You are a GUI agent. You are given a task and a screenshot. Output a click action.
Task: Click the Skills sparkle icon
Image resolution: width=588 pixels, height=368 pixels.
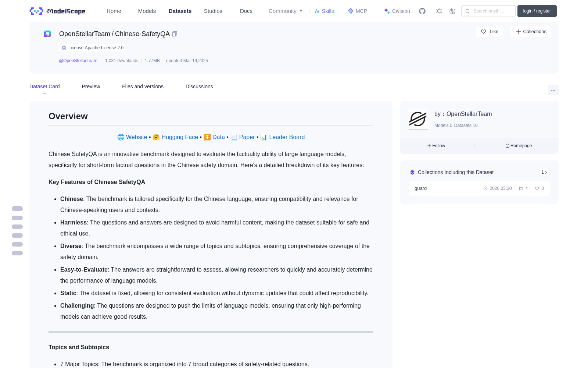(317, 11)
